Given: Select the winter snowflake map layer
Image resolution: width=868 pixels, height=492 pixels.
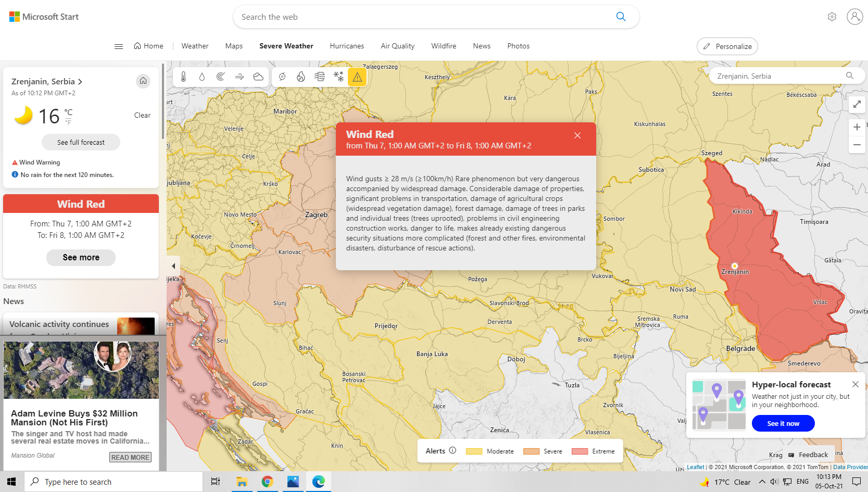Looking at the screenshot, I should [x=338, y=77].
